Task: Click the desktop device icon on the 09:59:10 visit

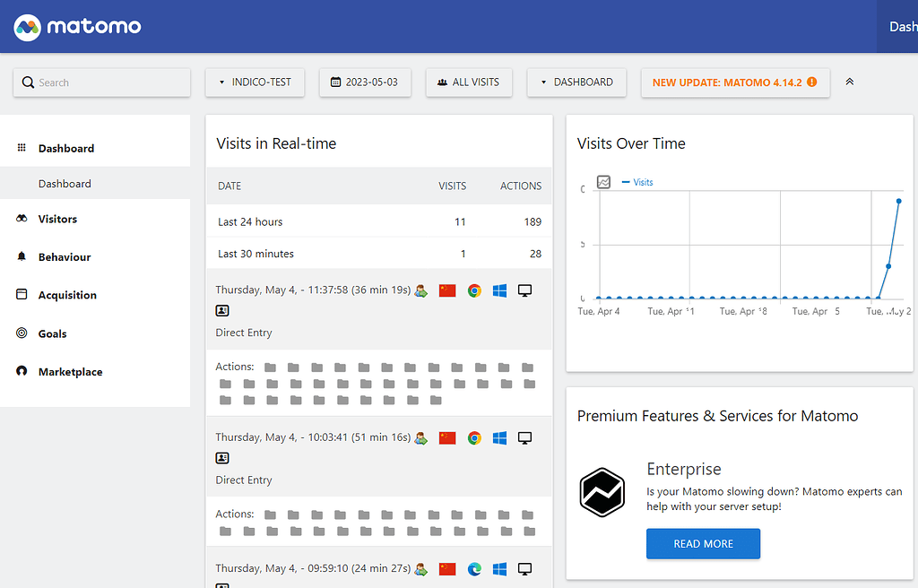Action: pos(524,568)
